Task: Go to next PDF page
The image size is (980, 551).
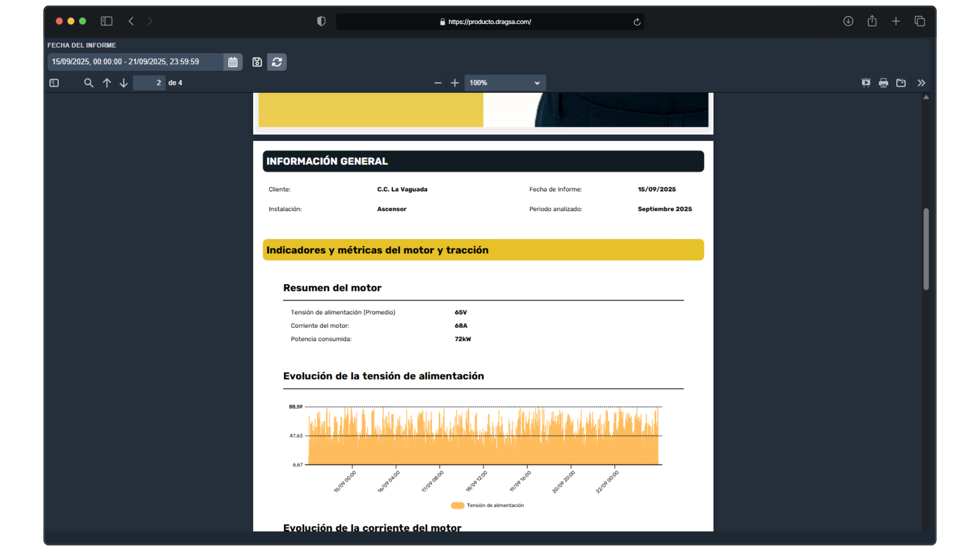Action: 124,83
